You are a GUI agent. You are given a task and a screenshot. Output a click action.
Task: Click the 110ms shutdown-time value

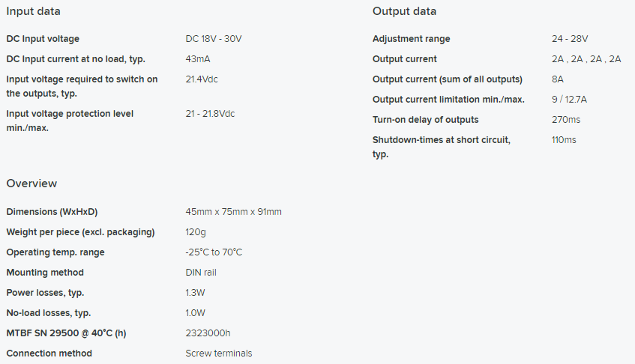[x=563, y=140]
